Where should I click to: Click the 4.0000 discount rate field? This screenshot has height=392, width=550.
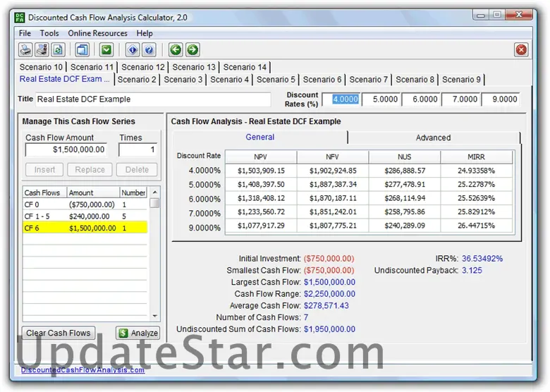click(x=341, y=99)
